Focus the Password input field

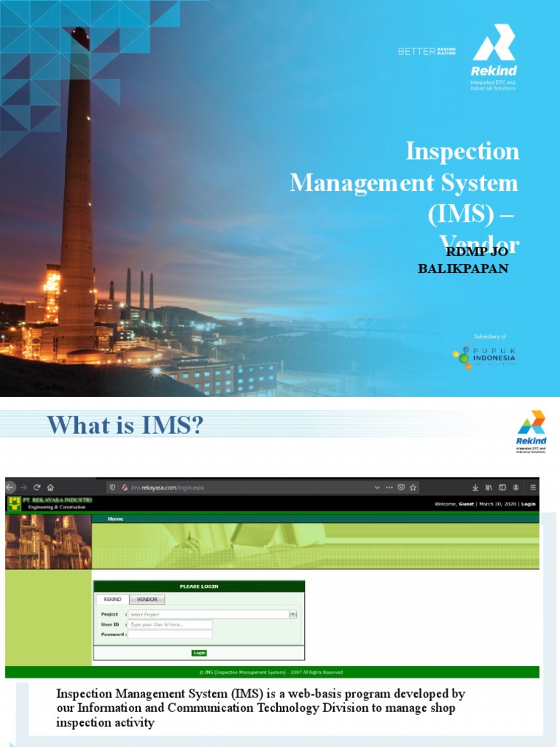pyautogui.click(x=170, y=635)
